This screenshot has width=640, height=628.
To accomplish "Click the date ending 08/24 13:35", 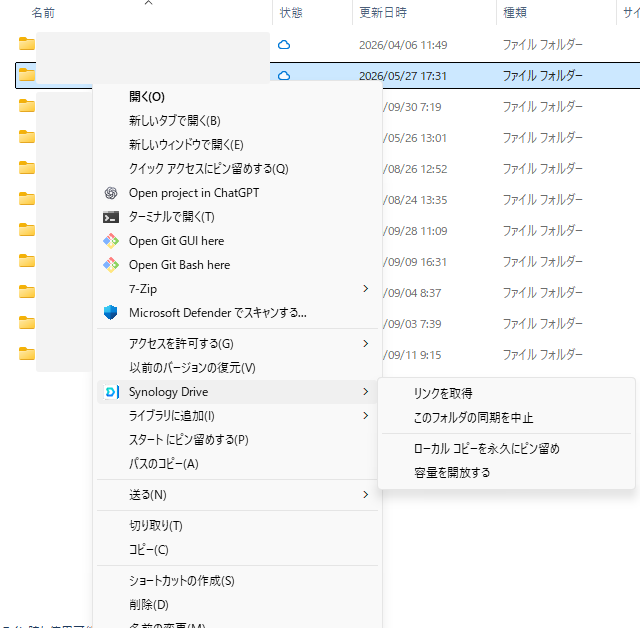I will [415, 200].
